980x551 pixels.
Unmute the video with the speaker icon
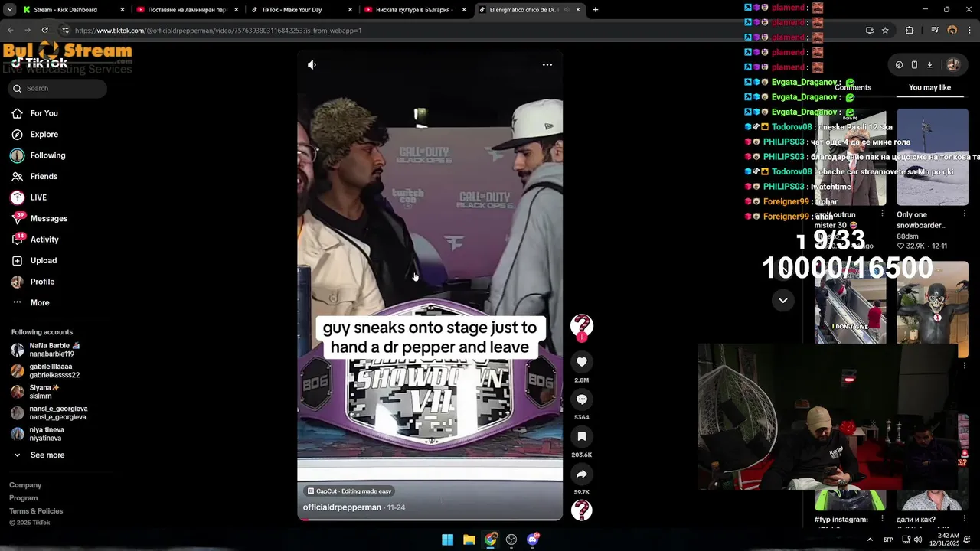pos(312,65)
